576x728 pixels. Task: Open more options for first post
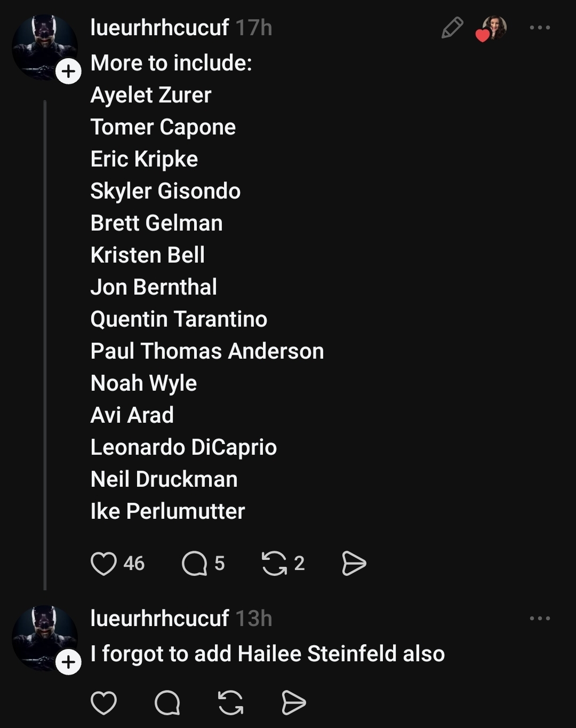(x=540, y=28)
